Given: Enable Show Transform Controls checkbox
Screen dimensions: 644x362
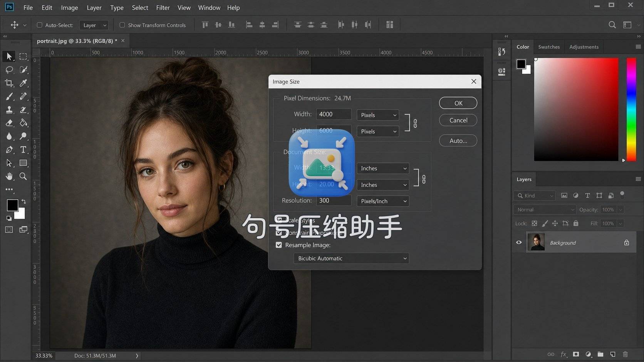Looking at the screenshot, I should (122, 25).
